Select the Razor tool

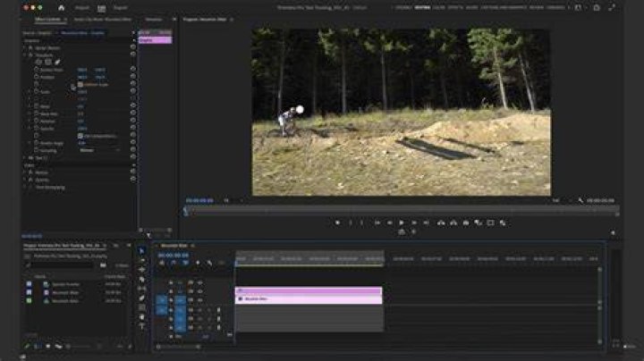(x=141, y=280)
